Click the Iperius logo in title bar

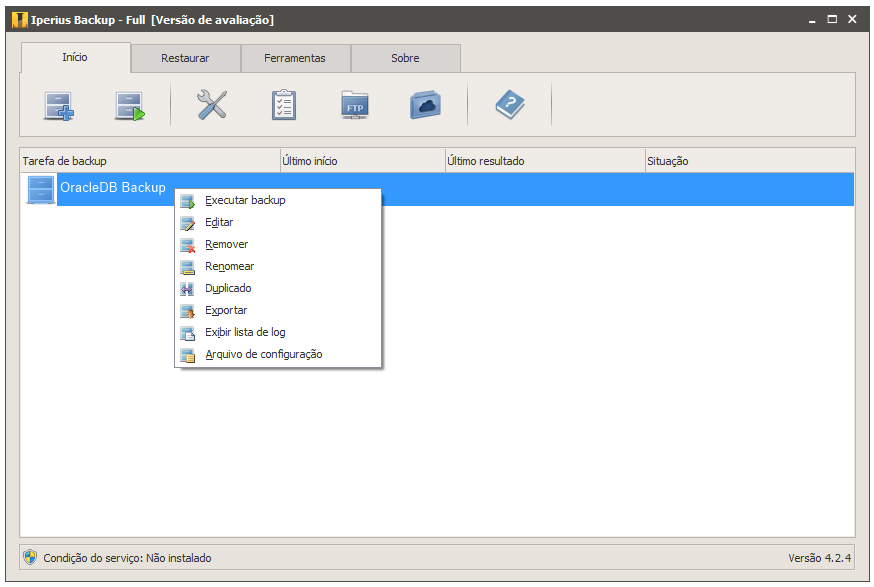point(20,20)
